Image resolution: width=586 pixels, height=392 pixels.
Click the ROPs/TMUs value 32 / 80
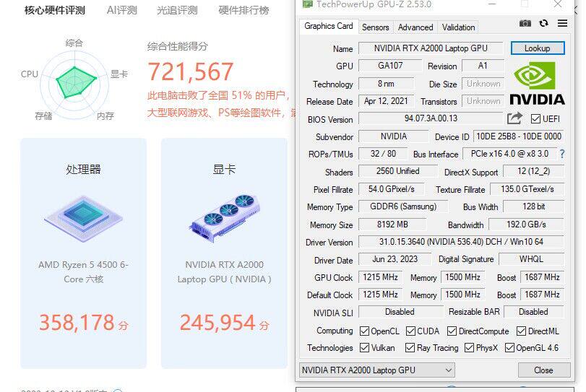click(383, 154)
